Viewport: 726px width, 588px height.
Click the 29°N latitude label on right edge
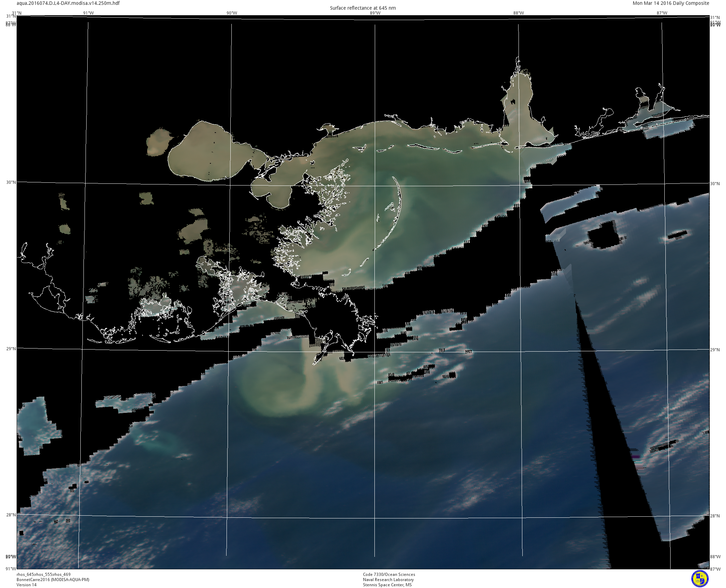[715, 350]
